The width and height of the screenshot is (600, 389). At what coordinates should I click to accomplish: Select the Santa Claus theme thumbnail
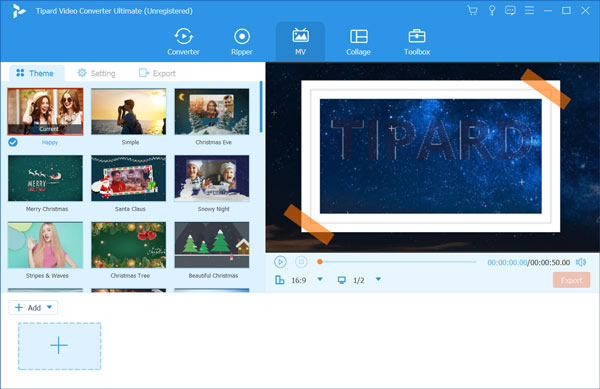coord(129,178)
